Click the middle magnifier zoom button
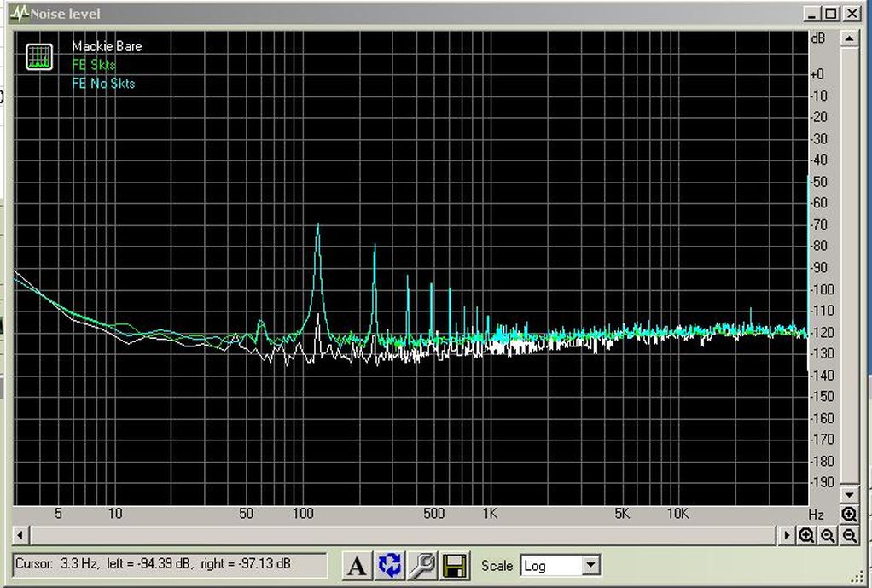Screen dimensions: 872x588 [x=828, y=536]
